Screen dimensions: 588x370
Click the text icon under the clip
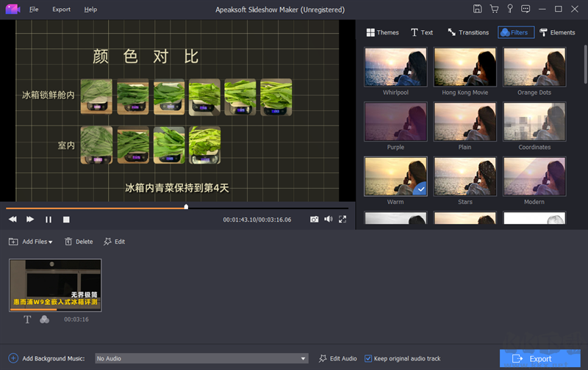tap(28, 319)
